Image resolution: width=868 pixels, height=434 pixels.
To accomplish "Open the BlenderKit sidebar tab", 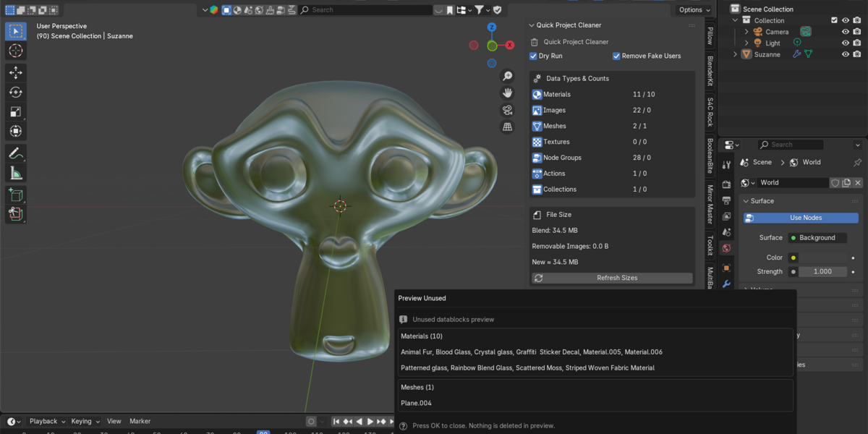I will tap(710, 71).
